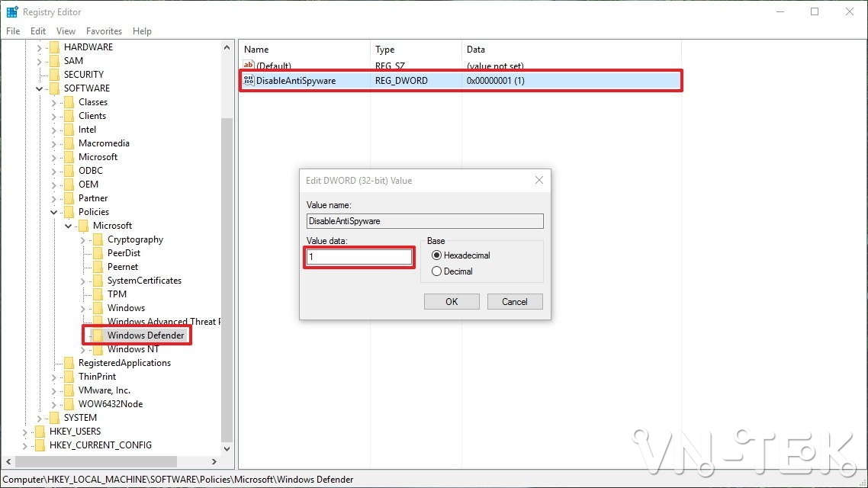This screenshot has height=488, width=868.
Task: Click the (Default) string value icon
Action: coord(249,66)
